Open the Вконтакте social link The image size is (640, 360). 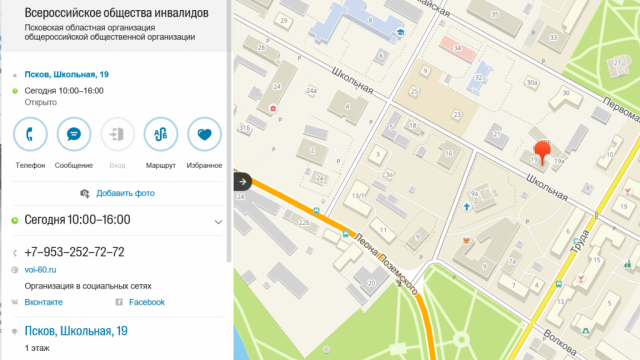[x=44, y=302]
